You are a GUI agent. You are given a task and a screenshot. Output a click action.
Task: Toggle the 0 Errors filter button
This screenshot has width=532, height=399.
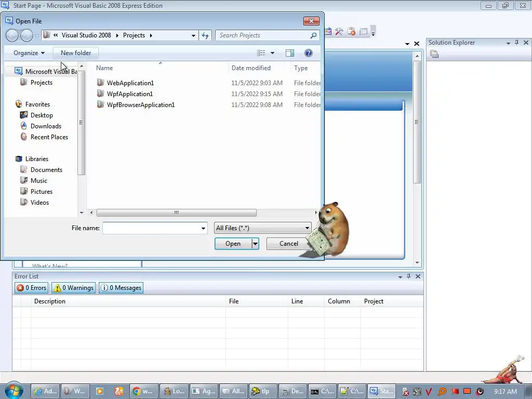pos(32,288)
